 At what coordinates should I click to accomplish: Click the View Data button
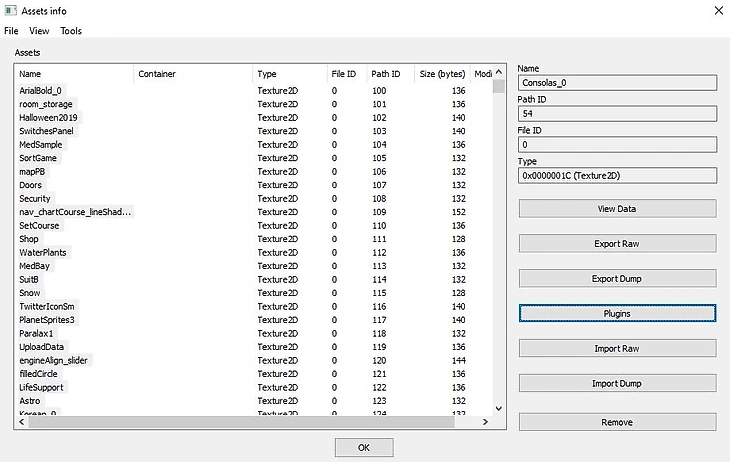point(617,209)
